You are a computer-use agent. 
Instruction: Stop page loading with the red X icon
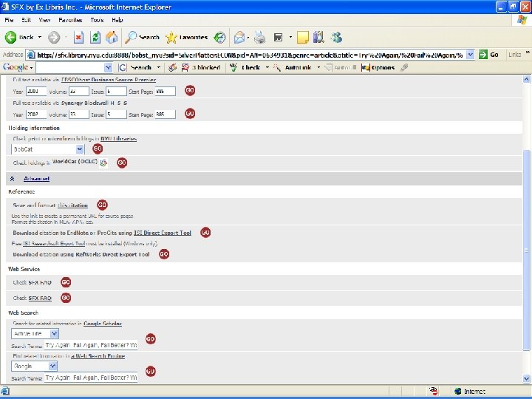79,38
